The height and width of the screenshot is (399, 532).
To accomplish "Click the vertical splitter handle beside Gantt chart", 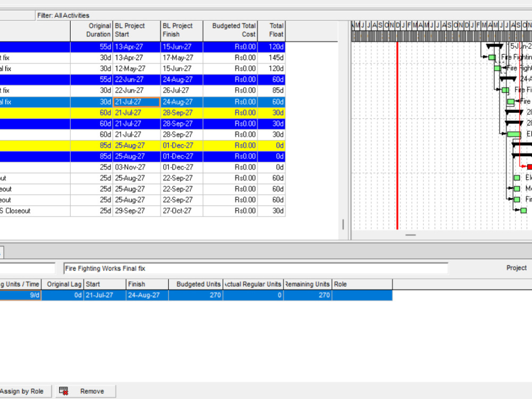I will (343, 225).
